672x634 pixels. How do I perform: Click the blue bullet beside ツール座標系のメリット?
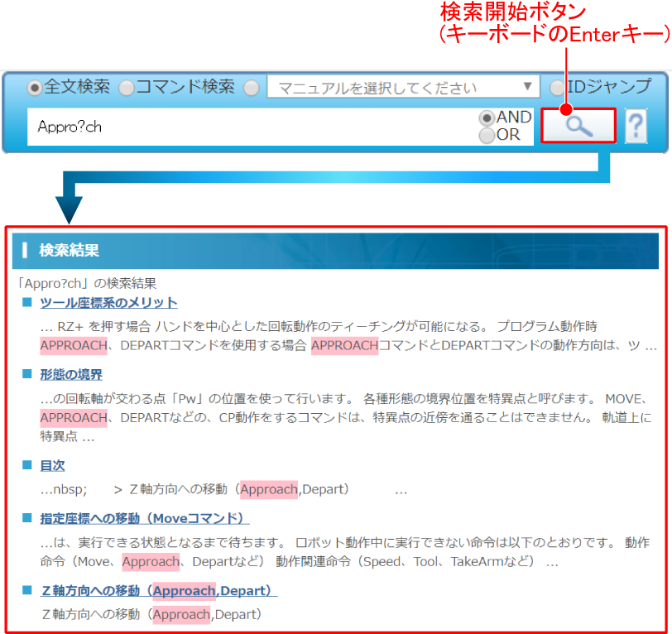tap(27, 302)
